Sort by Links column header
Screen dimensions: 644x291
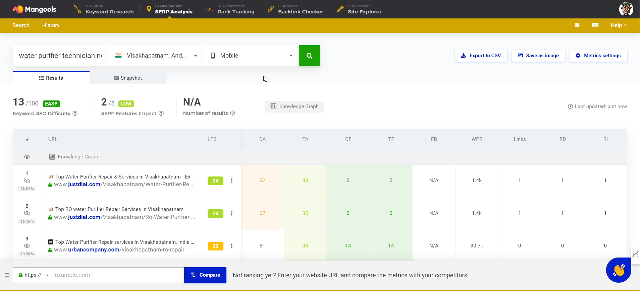520,139
